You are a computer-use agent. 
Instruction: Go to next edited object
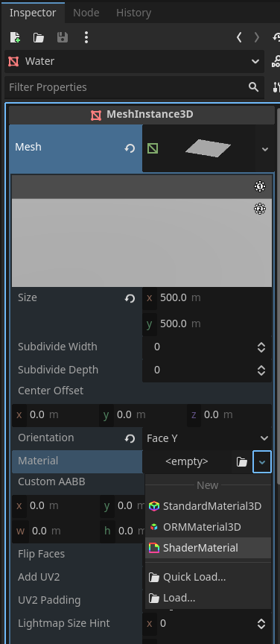tap(257, 37)
